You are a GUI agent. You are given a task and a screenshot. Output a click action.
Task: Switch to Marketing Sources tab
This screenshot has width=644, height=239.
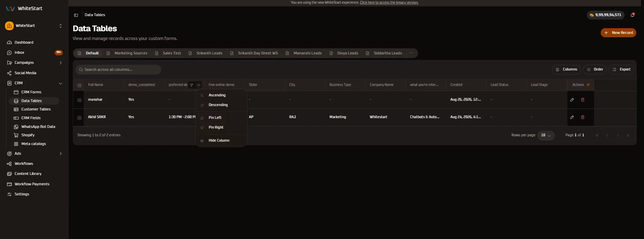pyautogui.click(x=127, y=53)
